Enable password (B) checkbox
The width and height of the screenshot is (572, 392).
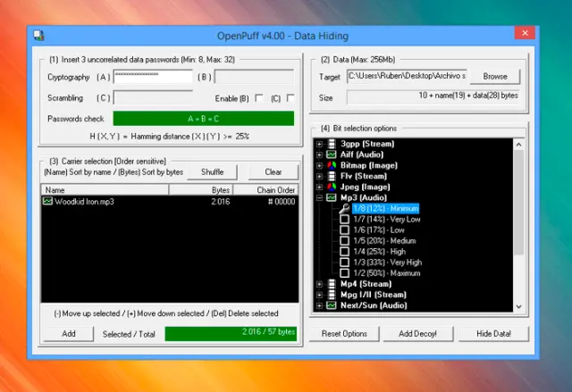pyautogui.click(x=258, y=98)
